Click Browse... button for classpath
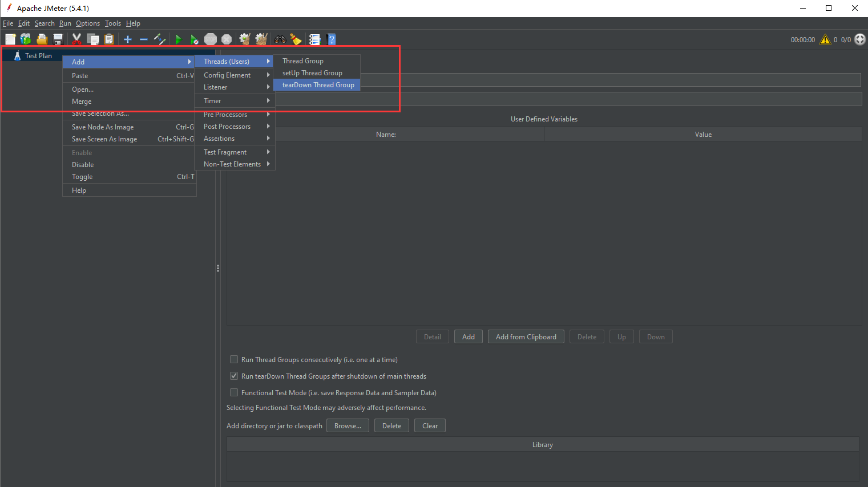 pyautogui.click(x=348, y=425)
